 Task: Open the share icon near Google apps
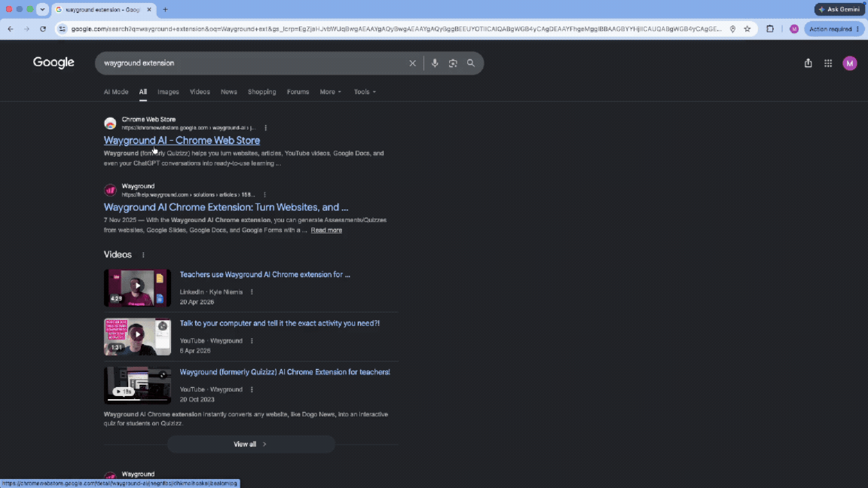[808, 63]
